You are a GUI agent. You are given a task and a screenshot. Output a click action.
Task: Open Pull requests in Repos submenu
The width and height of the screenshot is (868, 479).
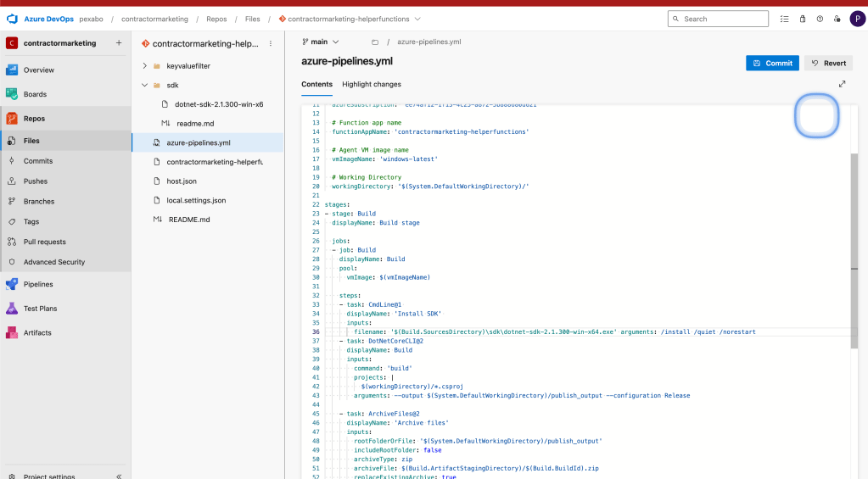66,242
